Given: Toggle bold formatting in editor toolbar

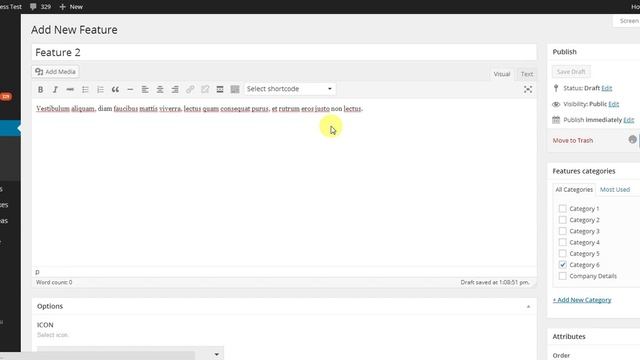Looking at the screenshot, I should tap(40, 89).
